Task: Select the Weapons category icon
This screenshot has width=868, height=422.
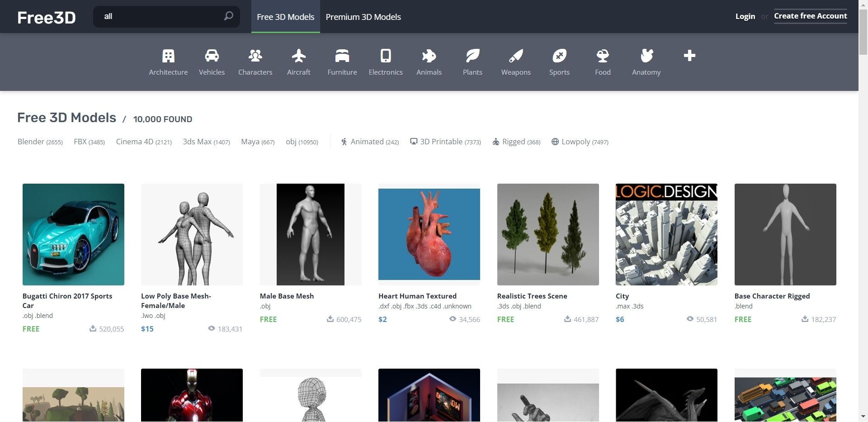Action: coord(515,56)
